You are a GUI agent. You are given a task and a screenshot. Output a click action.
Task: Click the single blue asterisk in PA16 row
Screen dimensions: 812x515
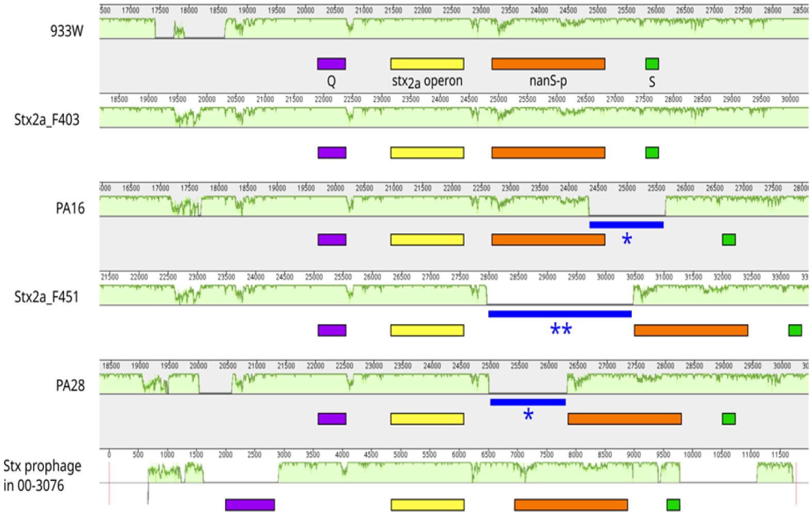pyautogui.click(x=627, y=239)
